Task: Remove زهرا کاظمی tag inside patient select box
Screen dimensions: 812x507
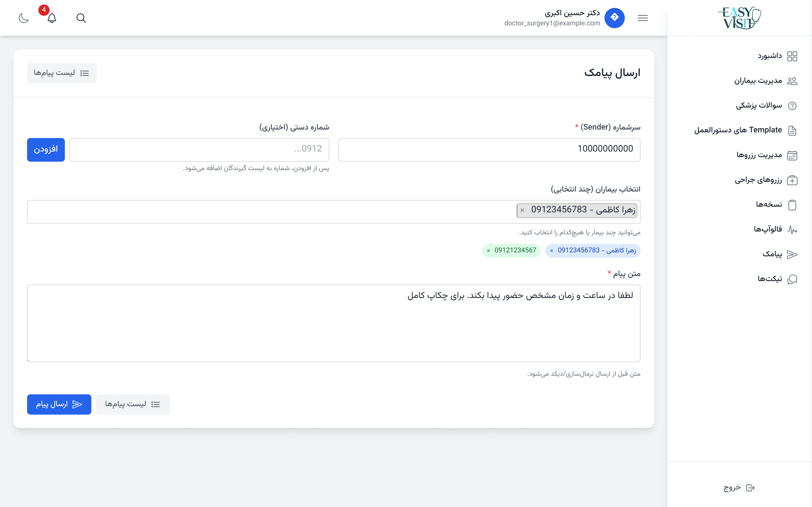Action: 522,210
